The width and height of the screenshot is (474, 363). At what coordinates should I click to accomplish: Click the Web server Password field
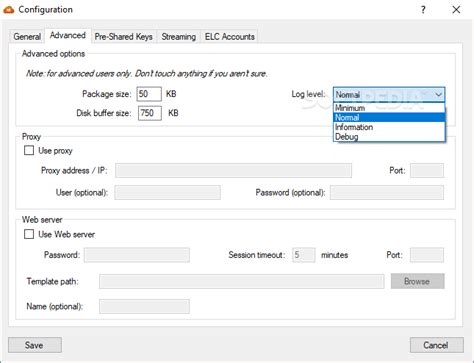137,255
